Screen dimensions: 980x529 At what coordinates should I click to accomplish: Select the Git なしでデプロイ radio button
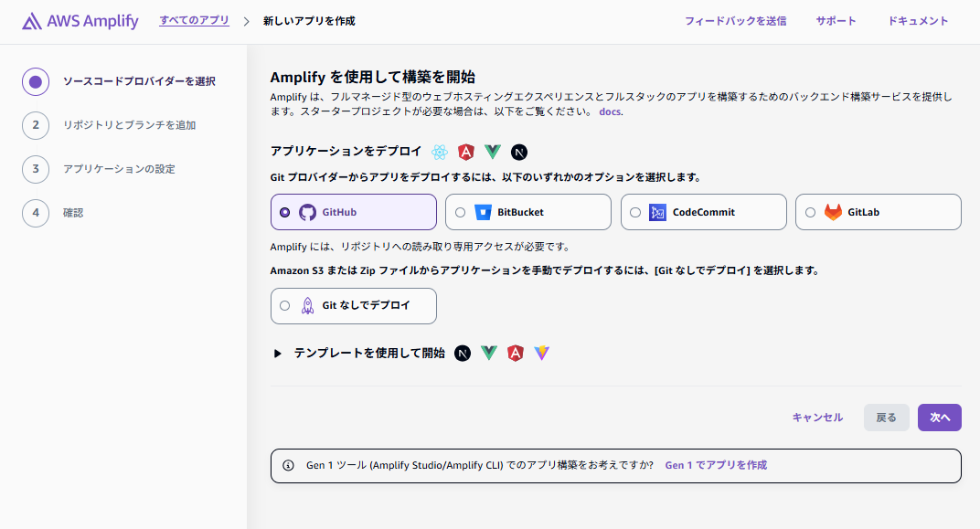tap(285, 305)
